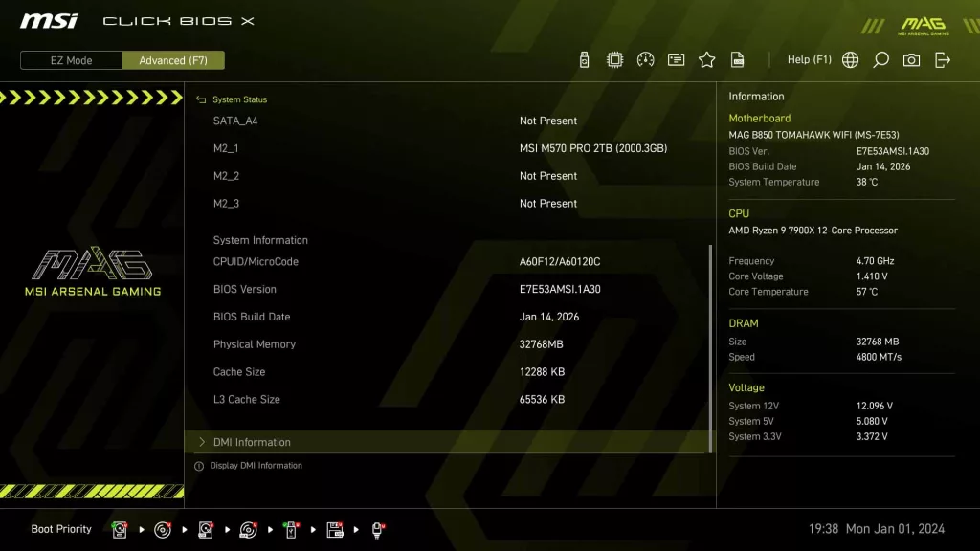Collapse the System Status breadcrumb arrow
Screen dimensions: 980x551
coord(201,99)
